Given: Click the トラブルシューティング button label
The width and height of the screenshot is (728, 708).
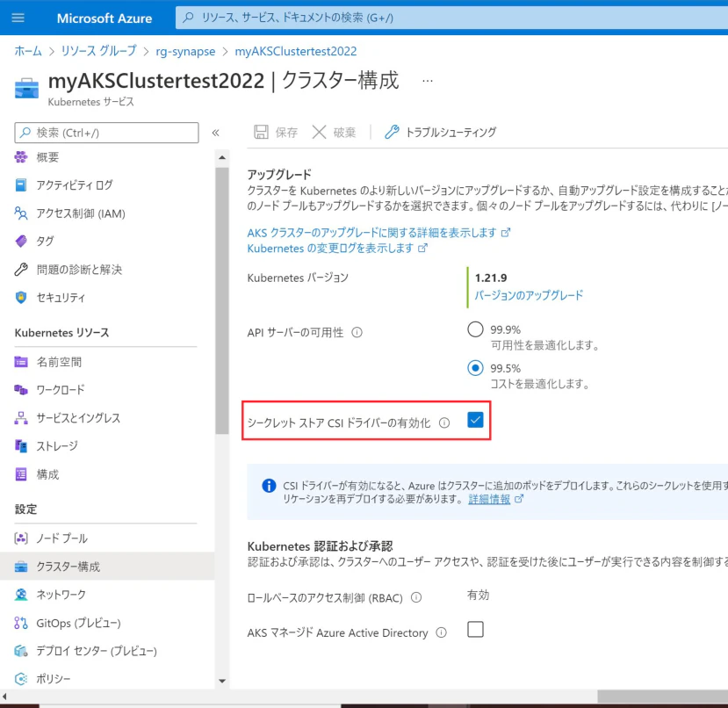Looking at the screenshot, I should tap(450, 133).
